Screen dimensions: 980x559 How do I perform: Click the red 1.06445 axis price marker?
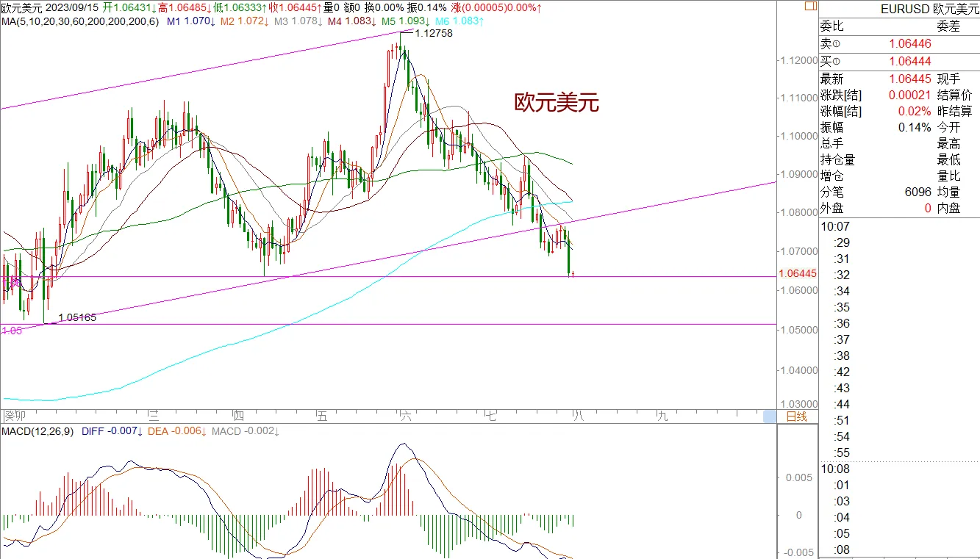coord(798,273)
